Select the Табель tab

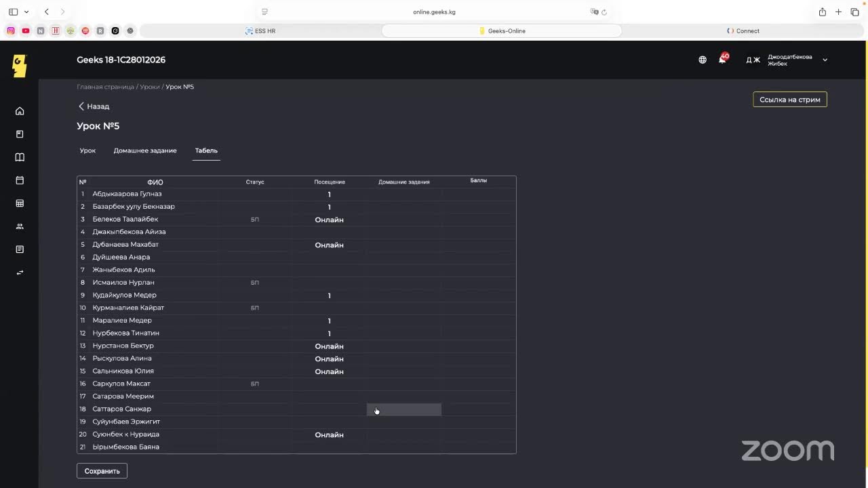click(206, 150)
